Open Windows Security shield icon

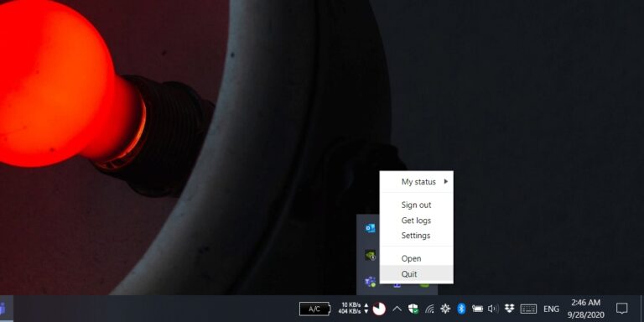(x=413, y=309)
